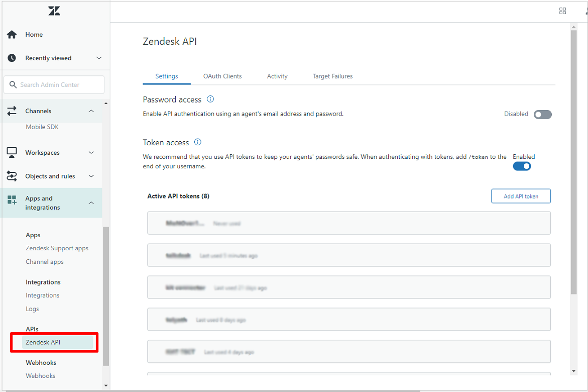Expand the Workspaces chevron

(x=91, y=152)
